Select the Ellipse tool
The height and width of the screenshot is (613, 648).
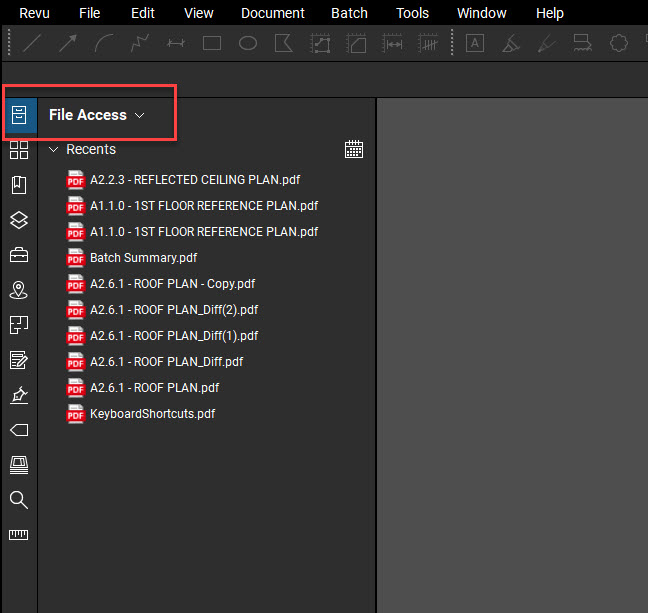click(x=248, y=43)
